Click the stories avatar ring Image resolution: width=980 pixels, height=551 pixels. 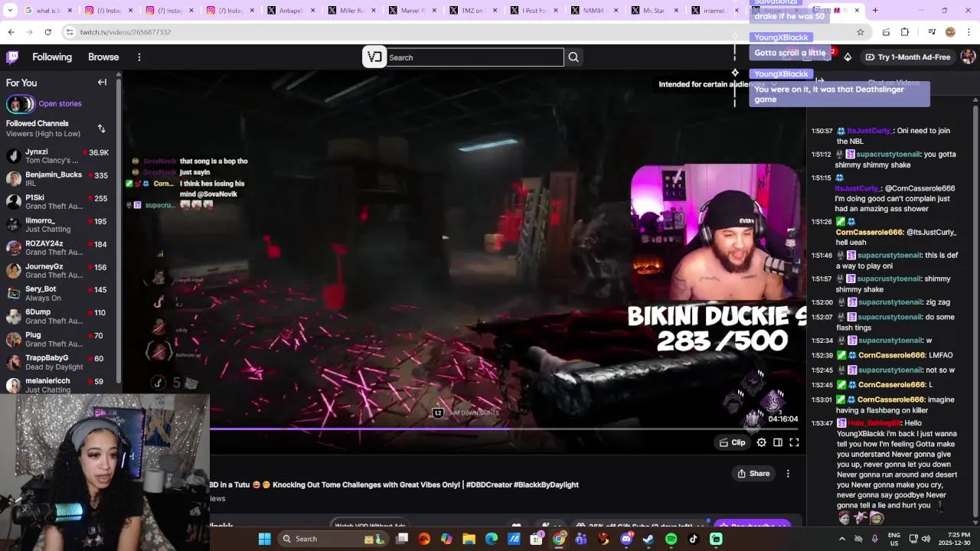coord(20,104)
